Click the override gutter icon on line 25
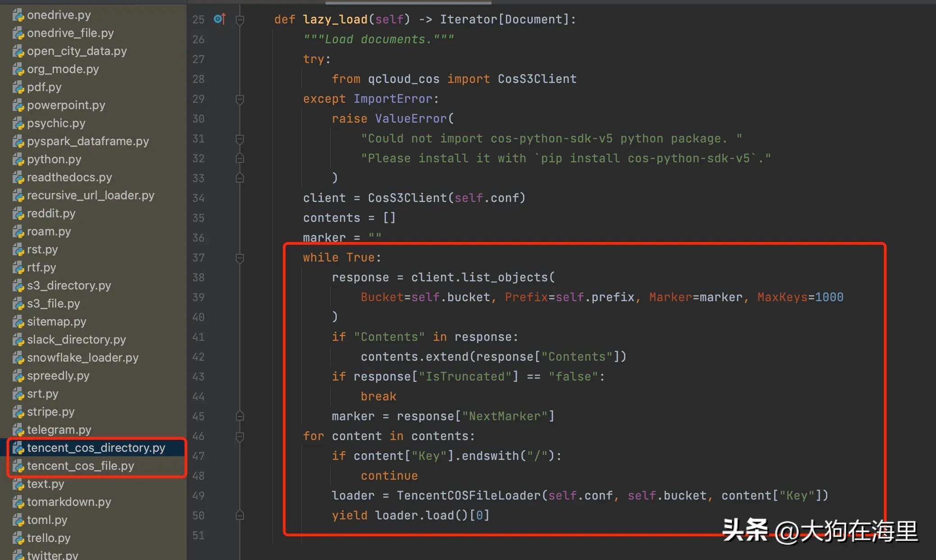This screenshot has height=560, width=936. click(220, 19)
